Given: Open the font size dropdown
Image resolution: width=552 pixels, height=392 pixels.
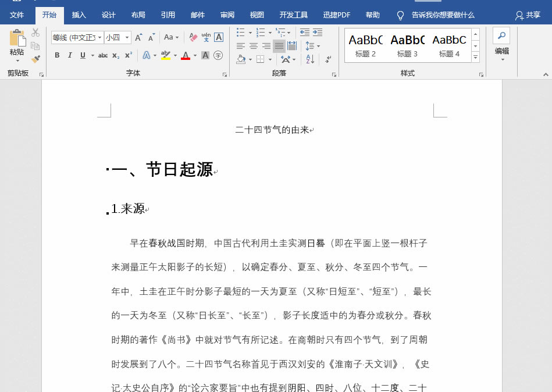Looking at the screenshot, I should [x=127, y=38].
